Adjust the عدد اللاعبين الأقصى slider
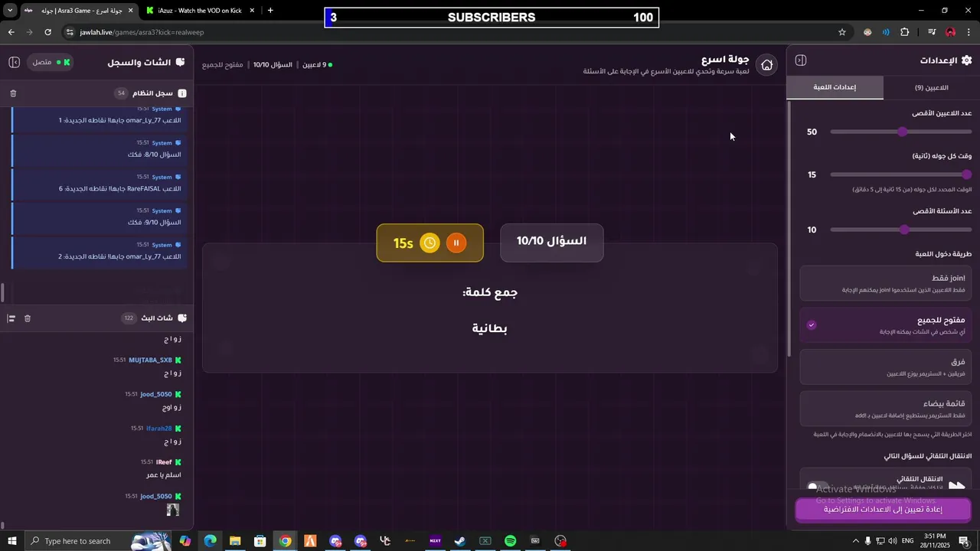The image size is (980, 551). [901, 132]
